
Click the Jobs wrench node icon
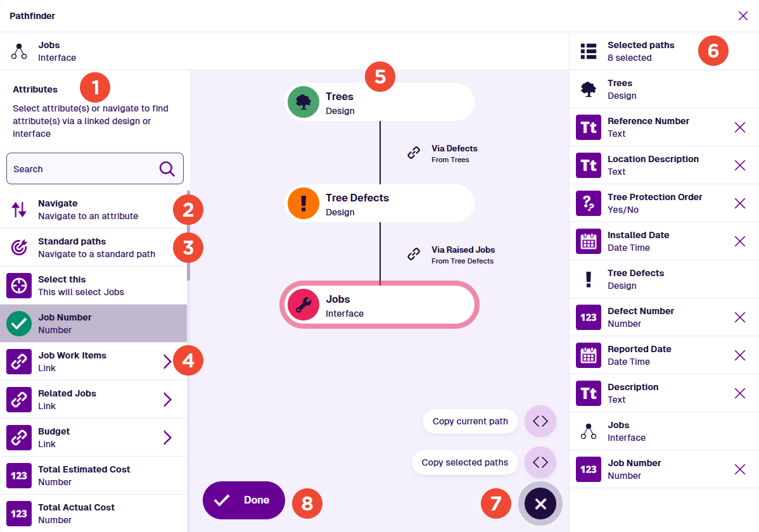(303, 305)
